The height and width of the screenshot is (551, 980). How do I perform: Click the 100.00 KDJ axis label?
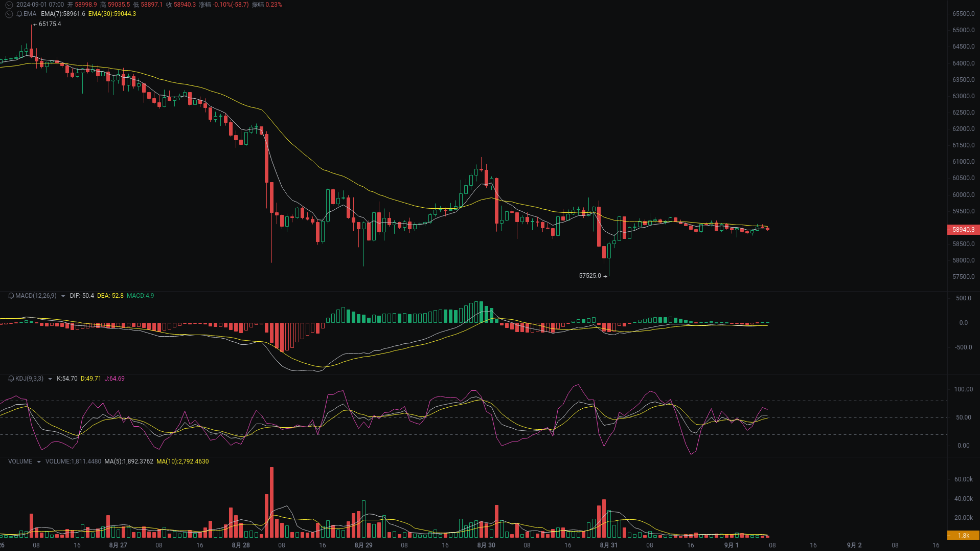964,389
